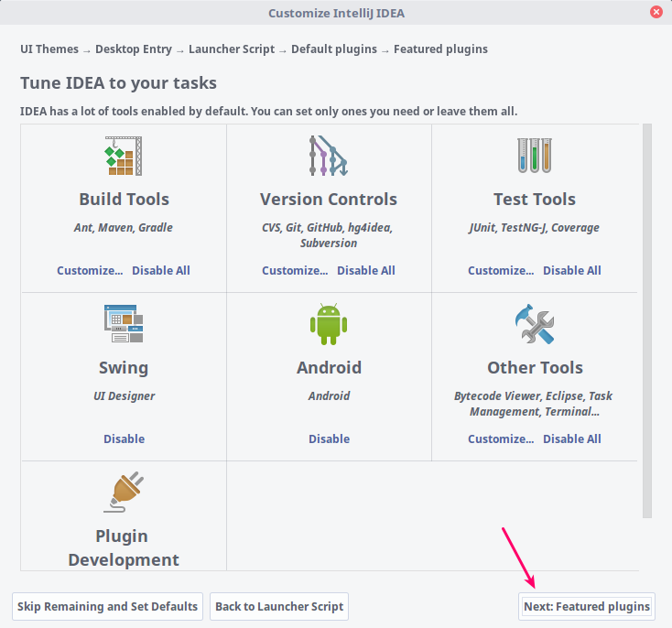Click 'JUnit, TestNG-J, Coverage' description

[x=534, y=228]
